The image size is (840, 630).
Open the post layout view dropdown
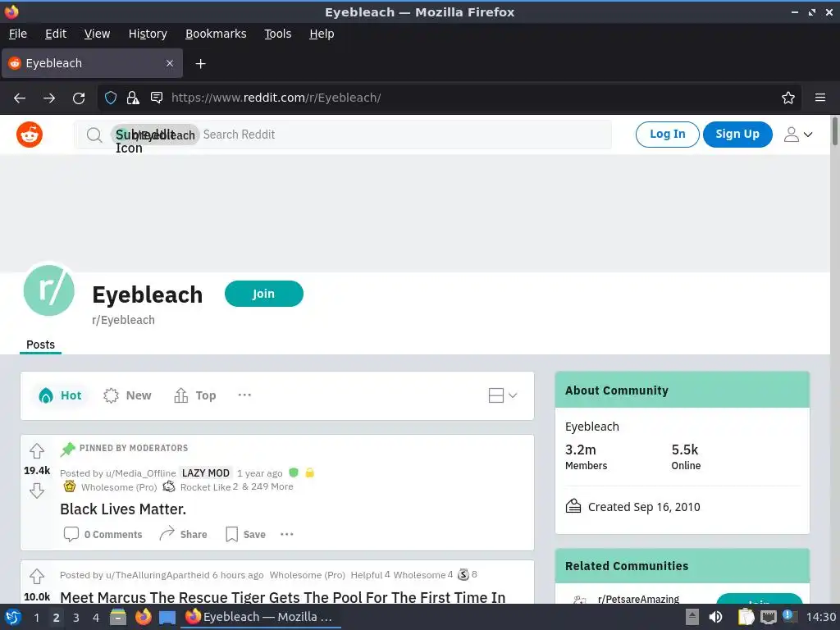(503, 395)
